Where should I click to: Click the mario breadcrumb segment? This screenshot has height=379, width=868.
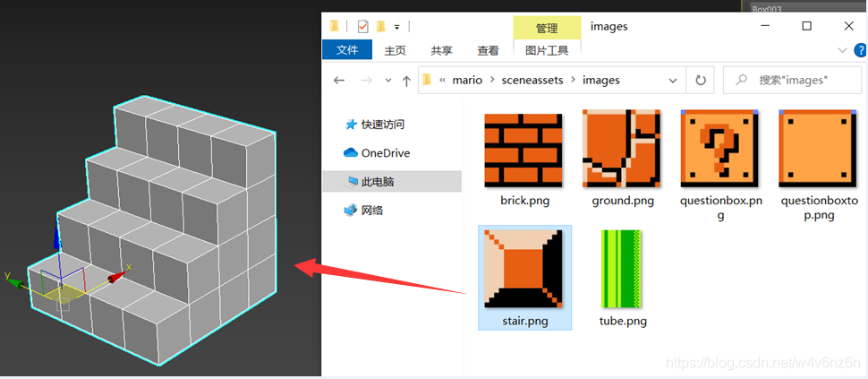pyautogui.click(x=467, y=81)
